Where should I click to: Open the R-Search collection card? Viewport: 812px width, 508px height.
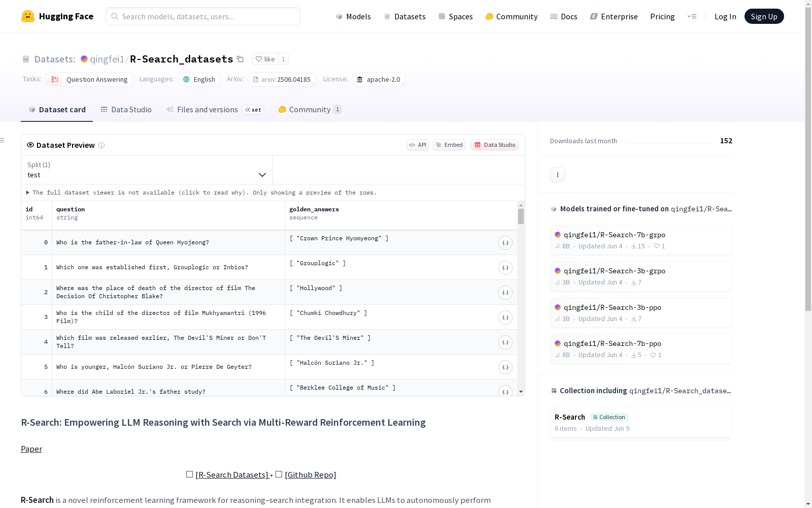pos(641,422)
